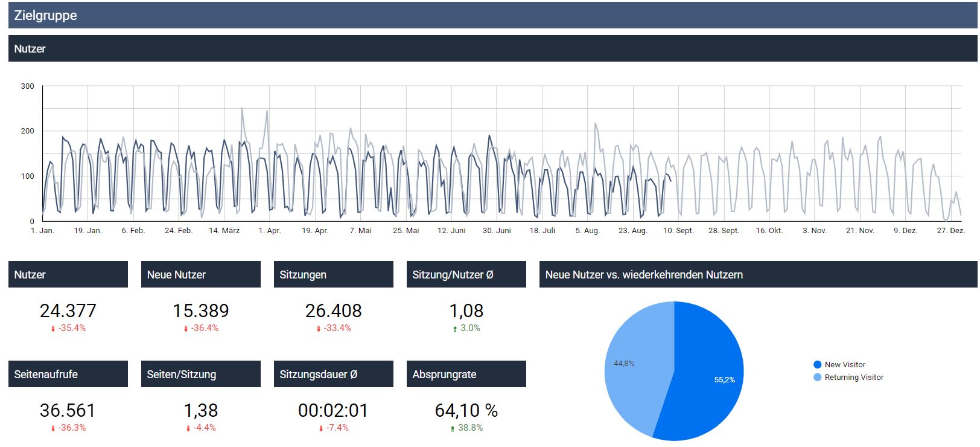
Task: Click the Returning Visitor legend color dot
Action: pyautogui.click(x=818, y=378)
